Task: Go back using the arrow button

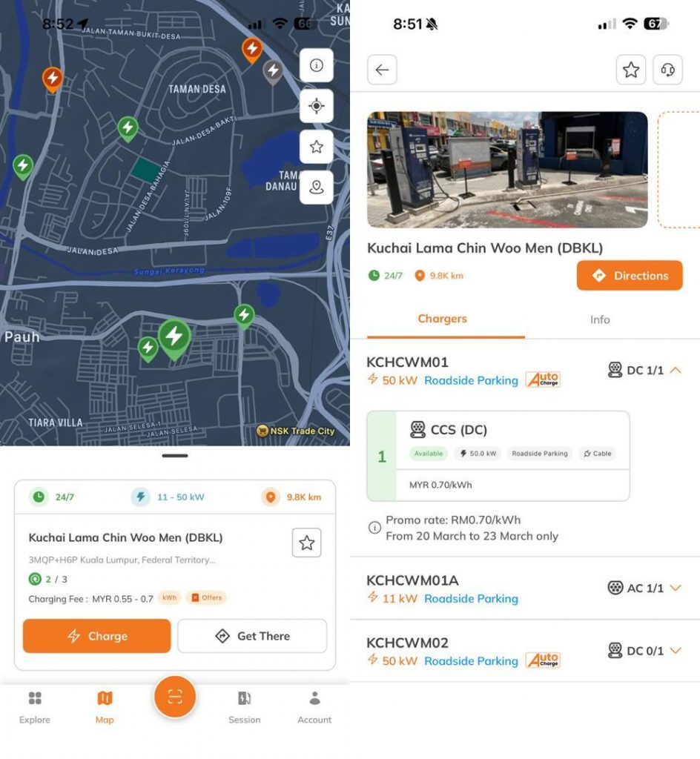Action: point(382,70)
